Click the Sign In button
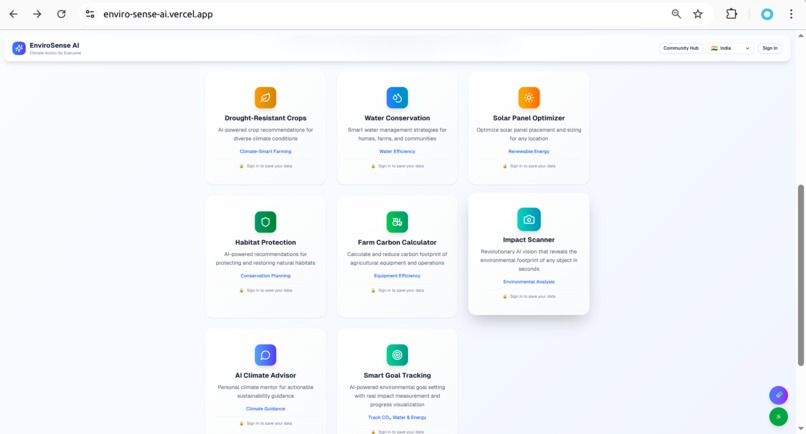 770,48
